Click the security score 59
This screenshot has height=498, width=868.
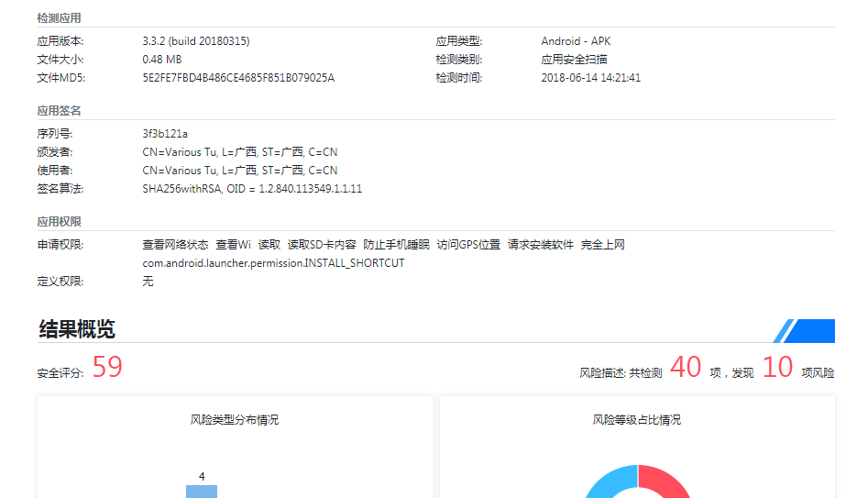point(107,367)
